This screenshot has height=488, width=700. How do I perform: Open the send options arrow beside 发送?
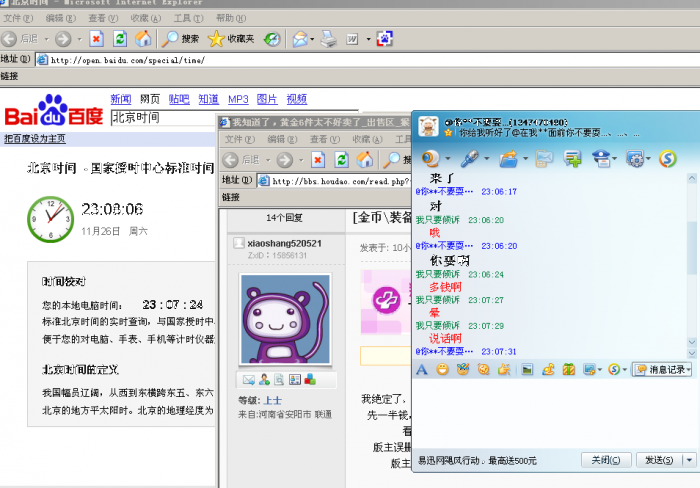689,459
